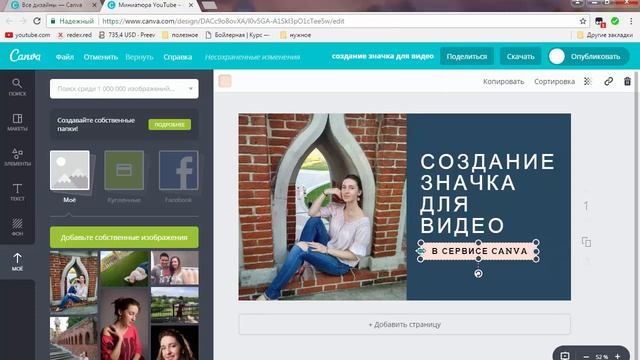Click the Поделиться share button
Viewport: 640px width, 360px height.
click(x=467, y=56)
